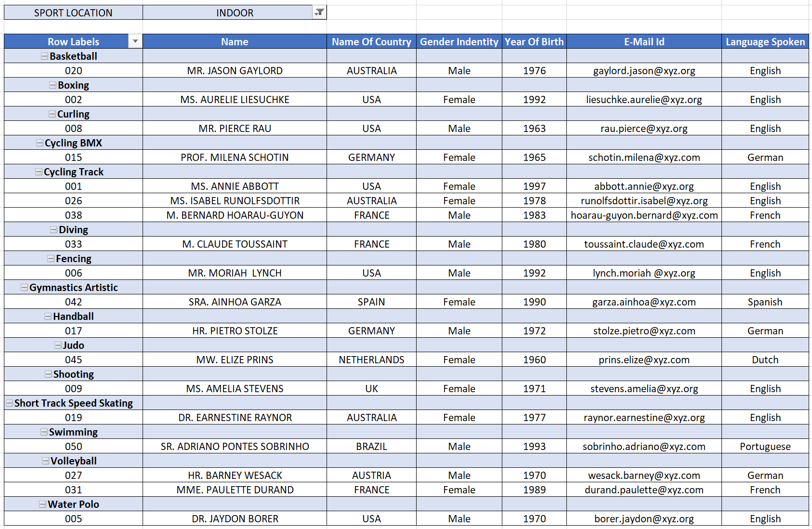This screenshot has height=529, width=812.
Task: Click the SPORT LOCATION label cell
Action: 73,13
